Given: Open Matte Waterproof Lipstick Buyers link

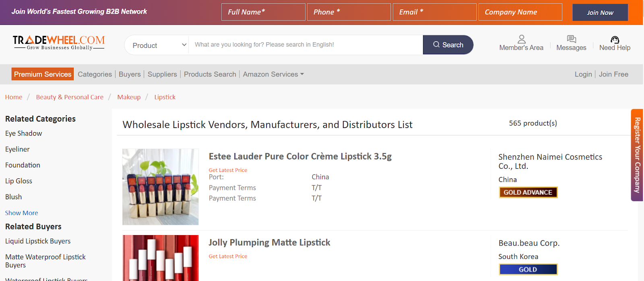Looking at the screenshot, I should point(45,261).
